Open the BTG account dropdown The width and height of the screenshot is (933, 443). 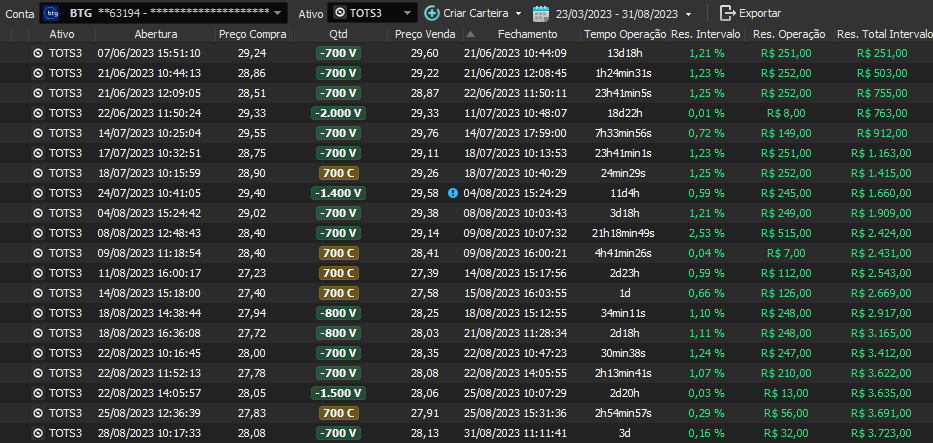(276, 13)
